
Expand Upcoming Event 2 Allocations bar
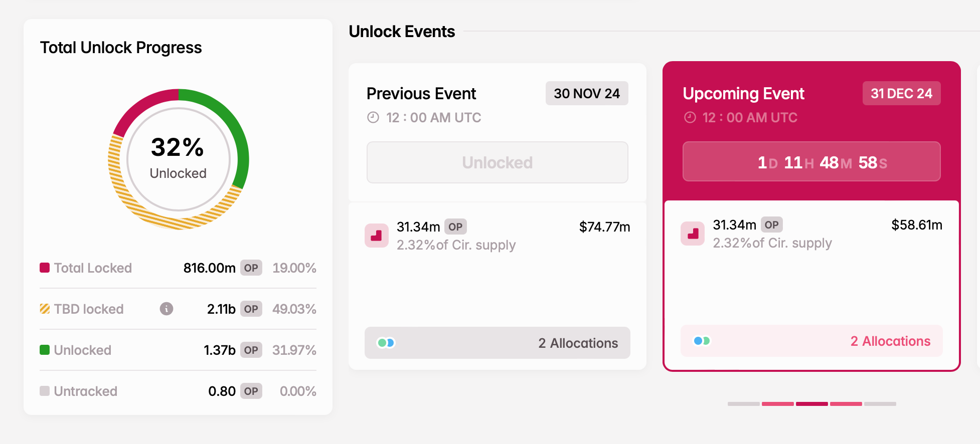coord(811,341)
